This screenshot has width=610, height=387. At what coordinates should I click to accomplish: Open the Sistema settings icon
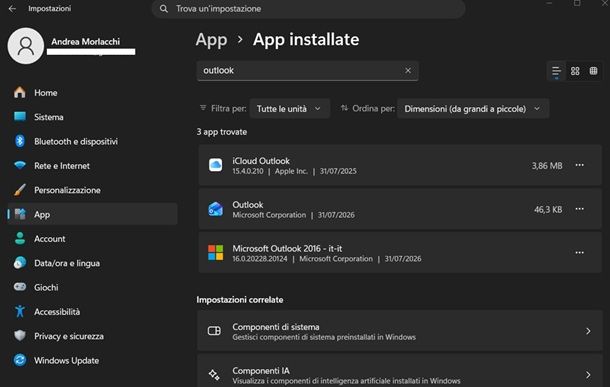20,117
